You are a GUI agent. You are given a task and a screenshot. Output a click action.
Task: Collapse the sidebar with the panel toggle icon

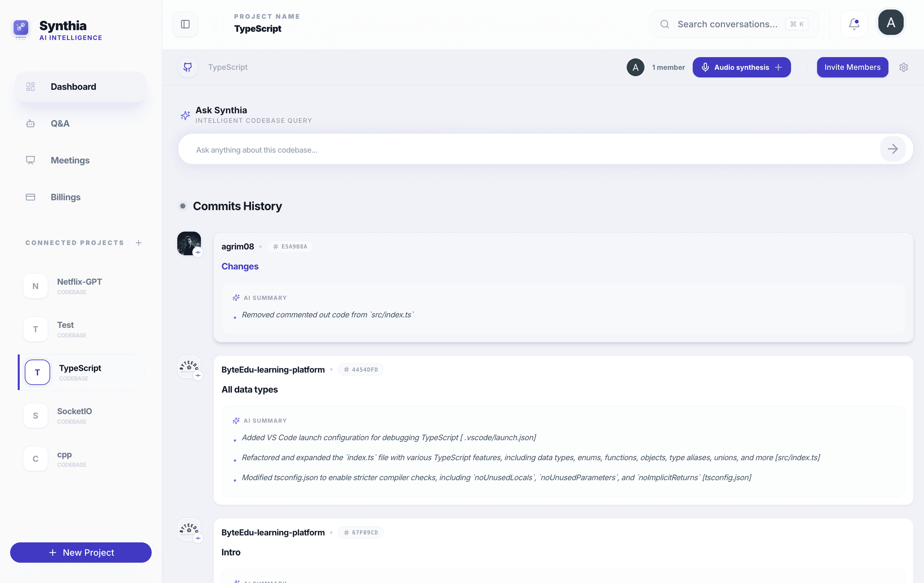(185, 24)
